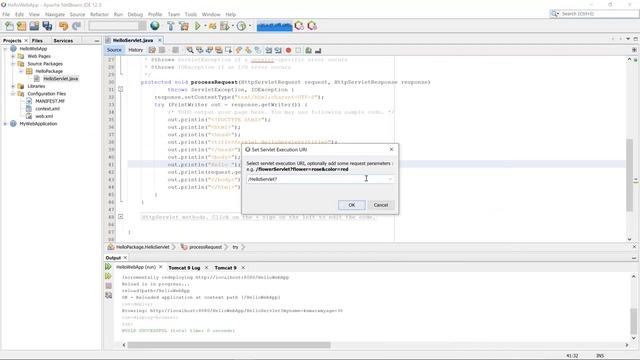Open the Tools menu
The height and width of the screenshot is (360, 640).
pos(191,14)
